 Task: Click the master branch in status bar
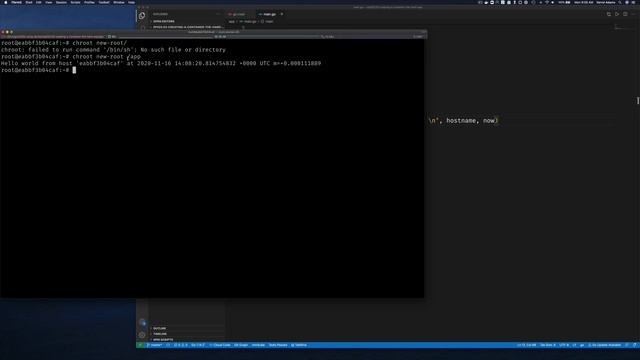coord(155,345)
